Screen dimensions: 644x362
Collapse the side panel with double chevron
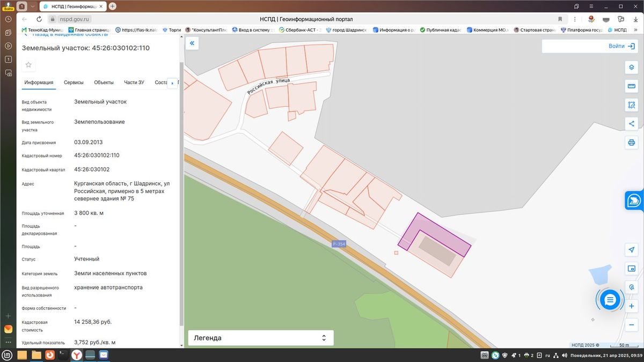(192, 43)
